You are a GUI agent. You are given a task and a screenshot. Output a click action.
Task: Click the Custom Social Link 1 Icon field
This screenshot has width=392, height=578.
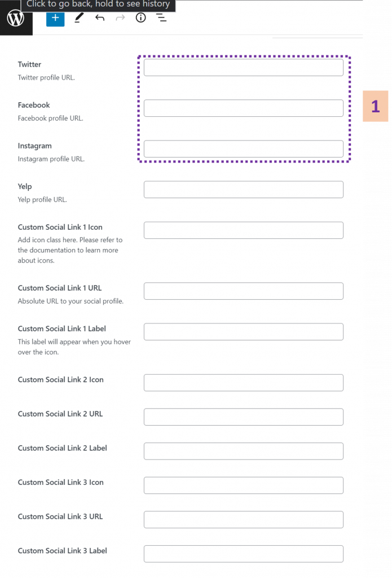pos(243,230)
